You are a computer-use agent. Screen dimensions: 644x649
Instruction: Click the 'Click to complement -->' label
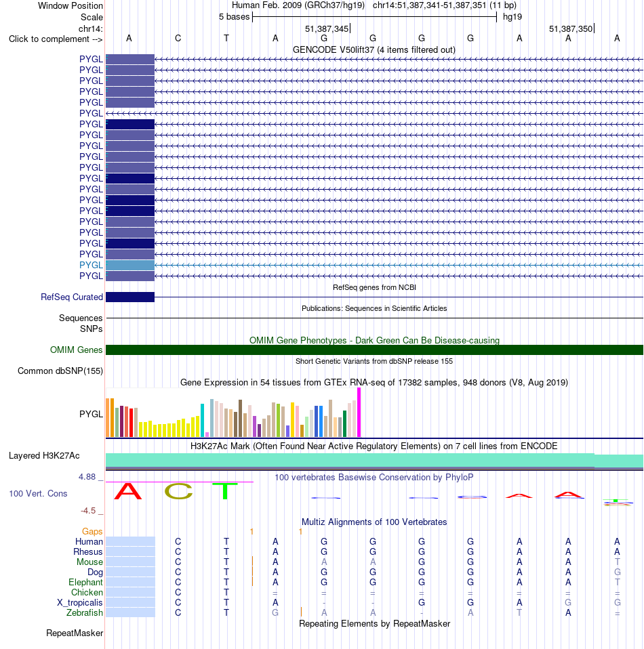(56, 39)
